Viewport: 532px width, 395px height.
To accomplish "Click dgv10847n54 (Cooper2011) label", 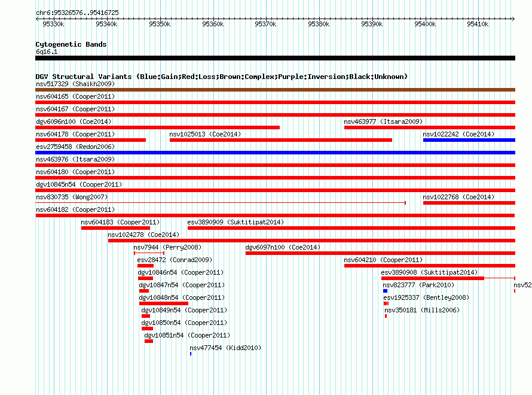I will click(182, 285).
